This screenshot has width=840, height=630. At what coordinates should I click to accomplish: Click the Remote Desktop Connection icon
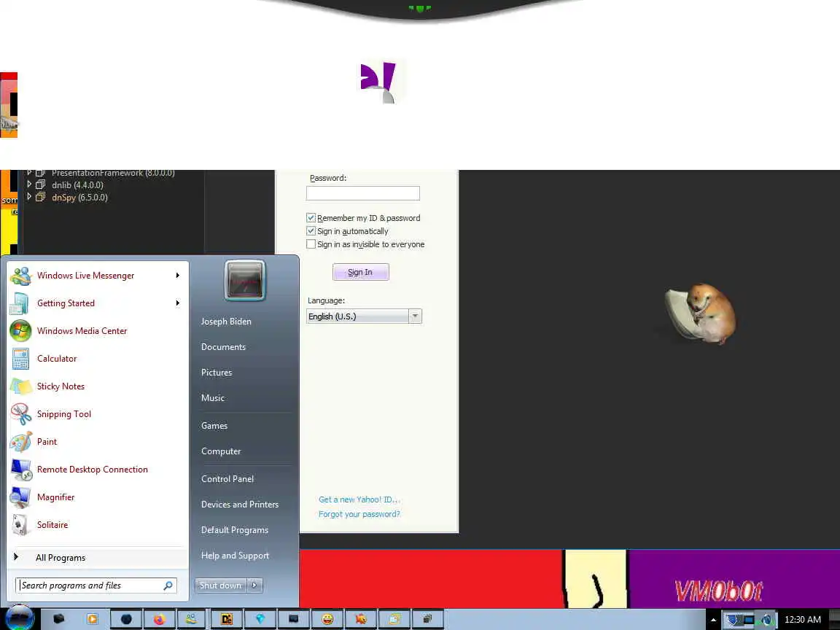[x=20, y=470]
